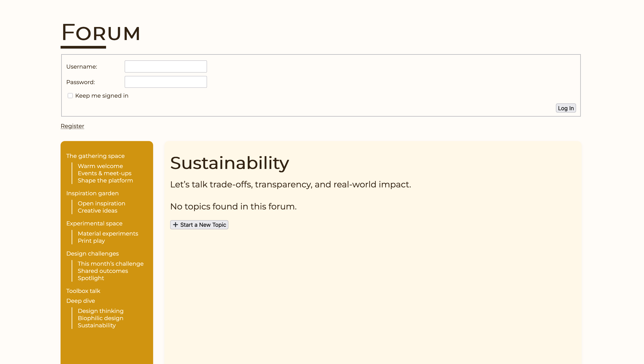
Task: Click plus icon on Start a New Topic
Action: (175, 225)
